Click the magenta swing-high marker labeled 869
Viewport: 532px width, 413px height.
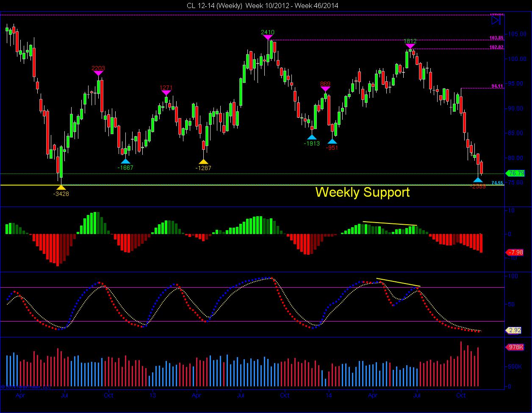point(325,89)
